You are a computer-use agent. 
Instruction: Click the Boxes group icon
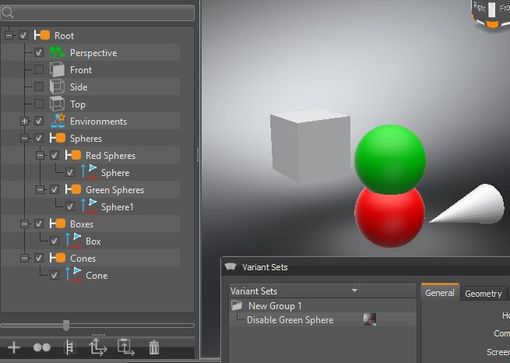[57, 224]
